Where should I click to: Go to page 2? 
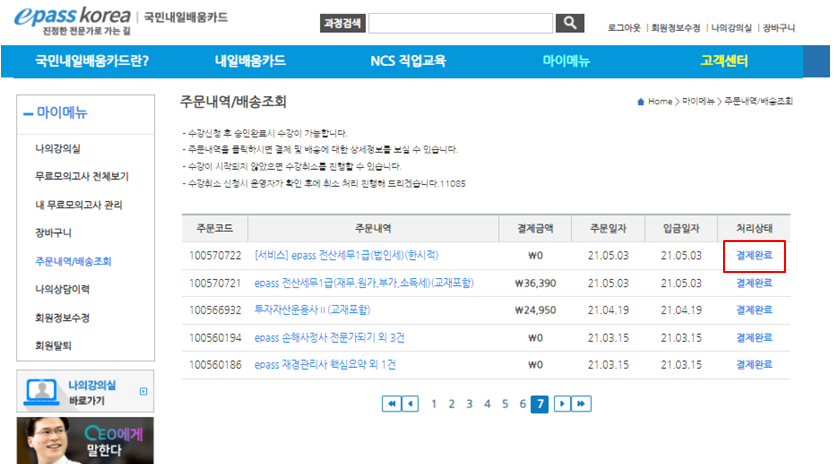(452, 404)
